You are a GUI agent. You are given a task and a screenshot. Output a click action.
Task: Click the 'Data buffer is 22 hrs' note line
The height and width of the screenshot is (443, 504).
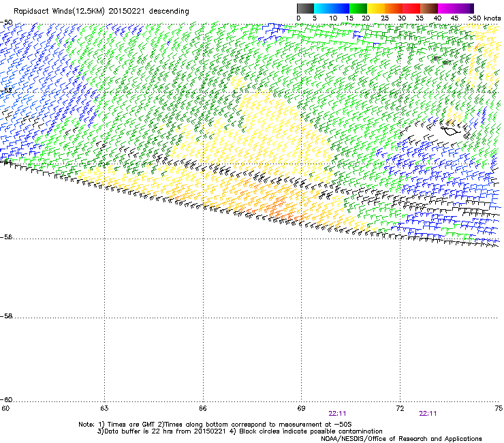tap(240, 431)
